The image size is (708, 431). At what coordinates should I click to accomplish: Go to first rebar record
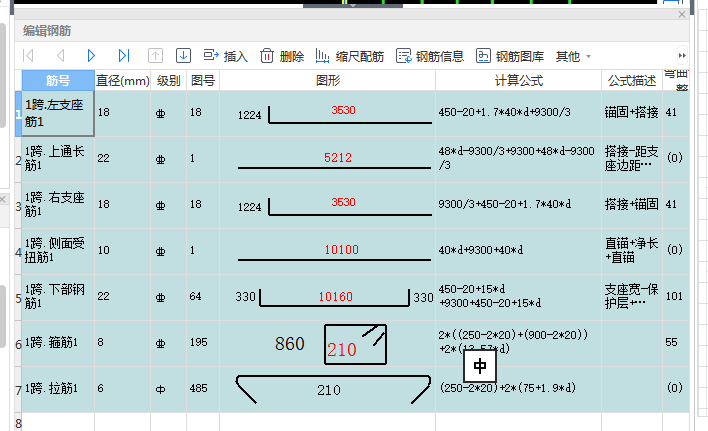(x=28, y=56)
